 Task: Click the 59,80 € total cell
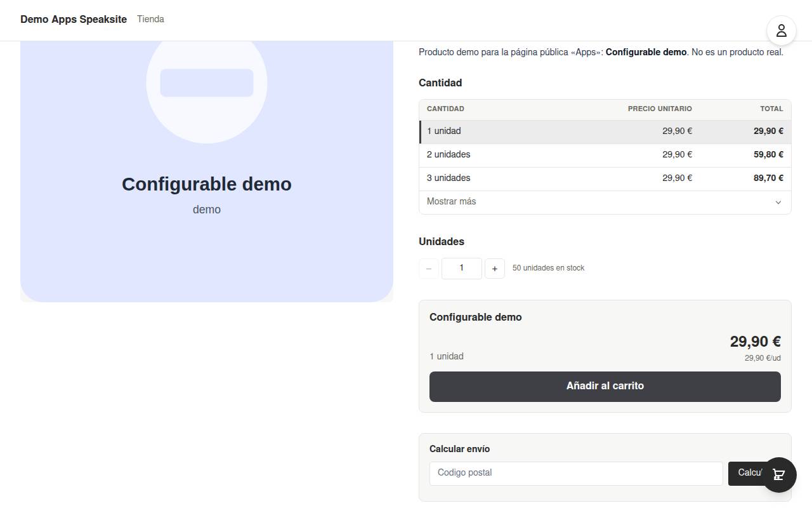point(768,154)
